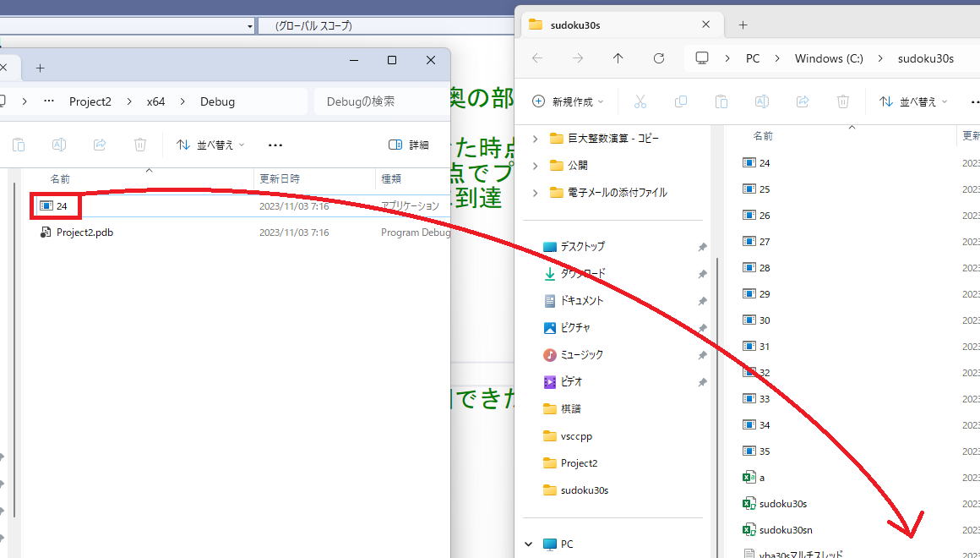Collapse the PC node in navigation pane
The height and width of the screenshot is (558, 980).
click(530, 544)
